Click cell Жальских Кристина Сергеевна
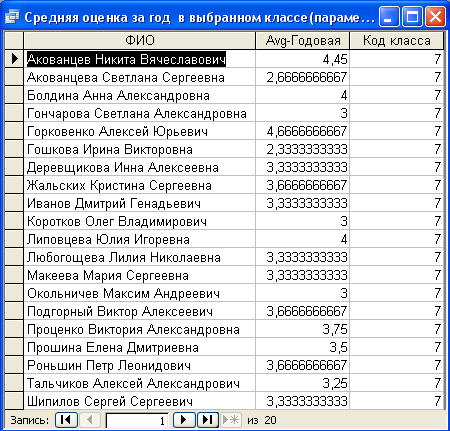 (140, 185)
